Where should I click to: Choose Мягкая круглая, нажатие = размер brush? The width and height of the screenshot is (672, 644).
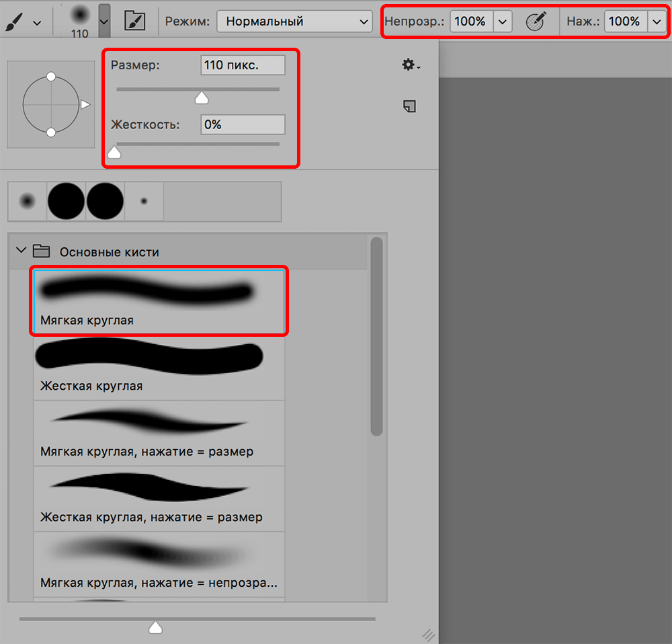159,433
